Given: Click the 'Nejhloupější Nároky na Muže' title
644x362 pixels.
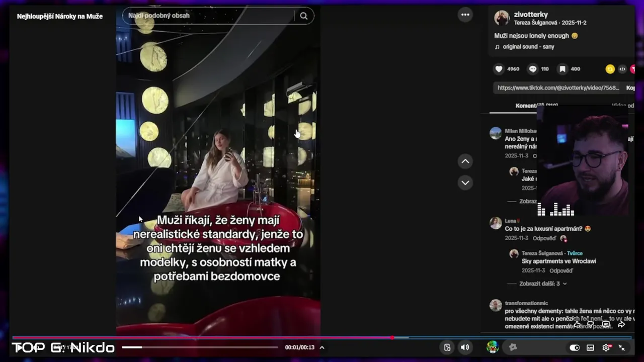Looking at the screenshot, I should tap(60, 16).
